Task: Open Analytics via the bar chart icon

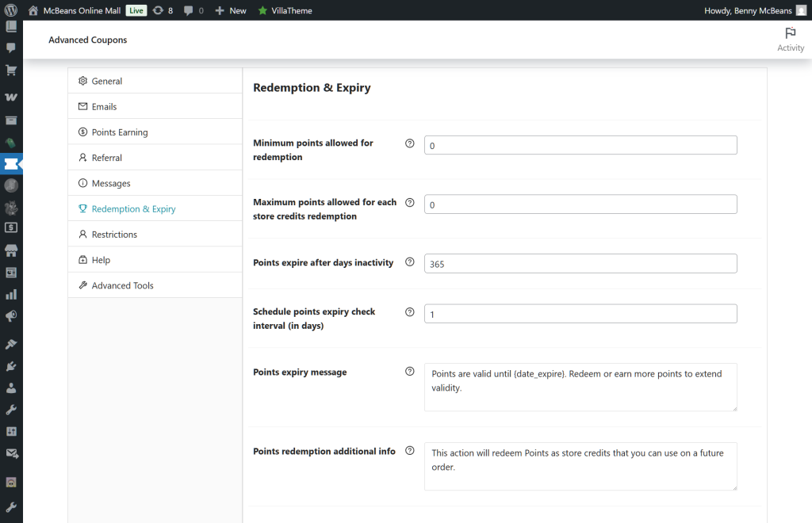Action: point(10,293)
